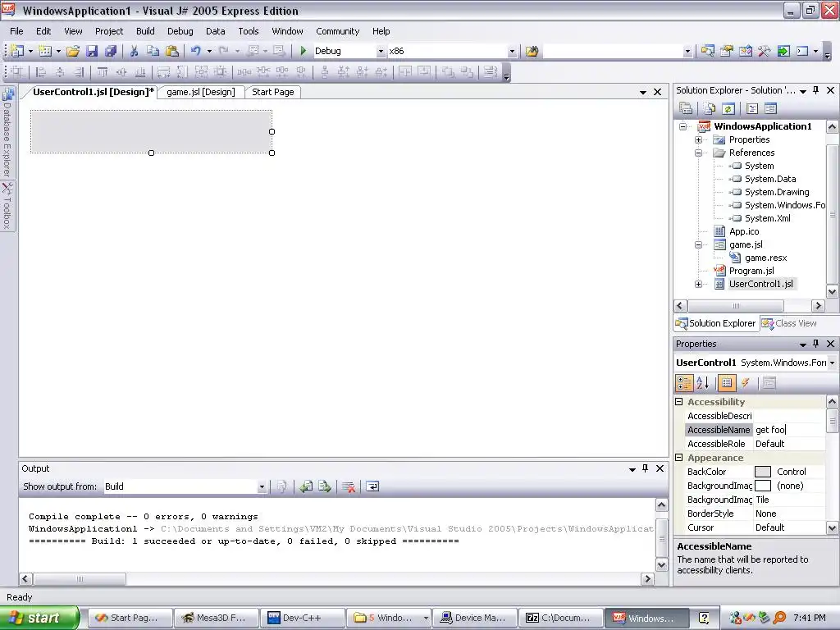
Task: Expand the Properties tree node
Action: [699, 139]
